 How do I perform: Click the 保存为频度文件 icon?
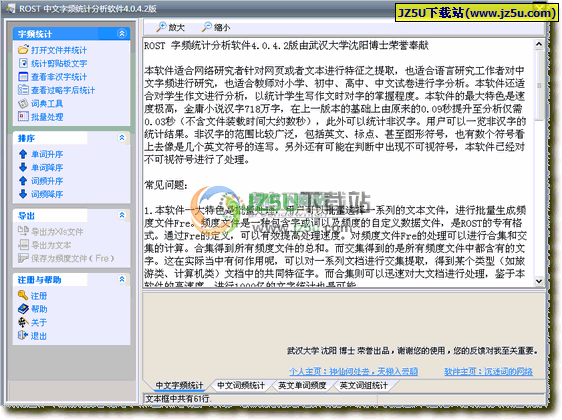23,258
